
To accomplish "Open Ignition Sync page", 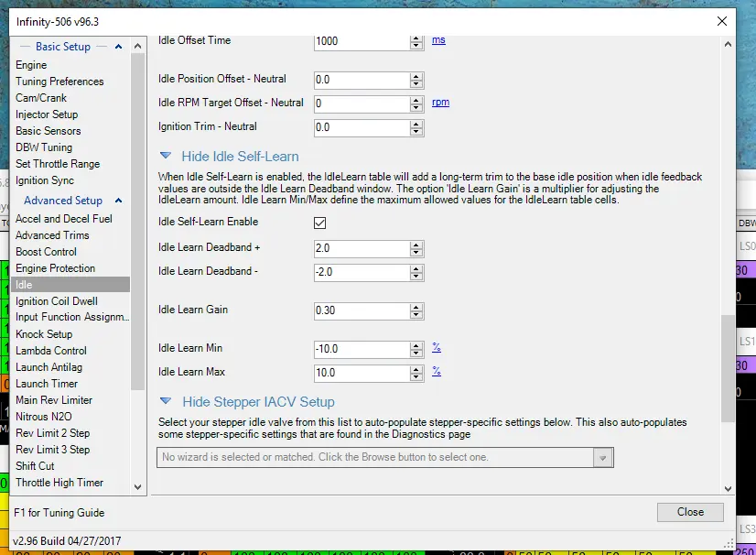I will (45, 180).
